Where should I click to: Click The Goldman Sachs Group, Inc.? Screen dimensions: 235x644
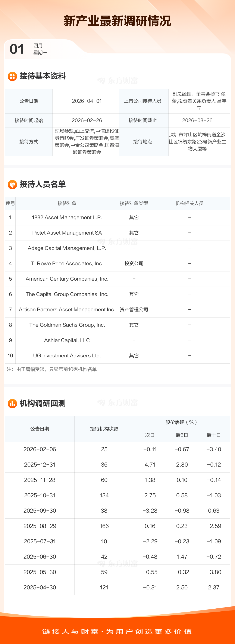click(x=67, y=325)
